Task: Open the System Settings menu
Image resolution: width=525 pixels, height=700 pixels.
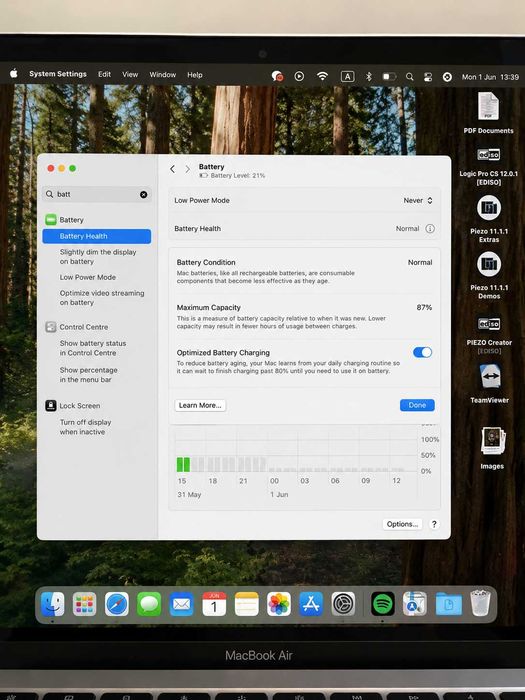Action: pos(58,74)
